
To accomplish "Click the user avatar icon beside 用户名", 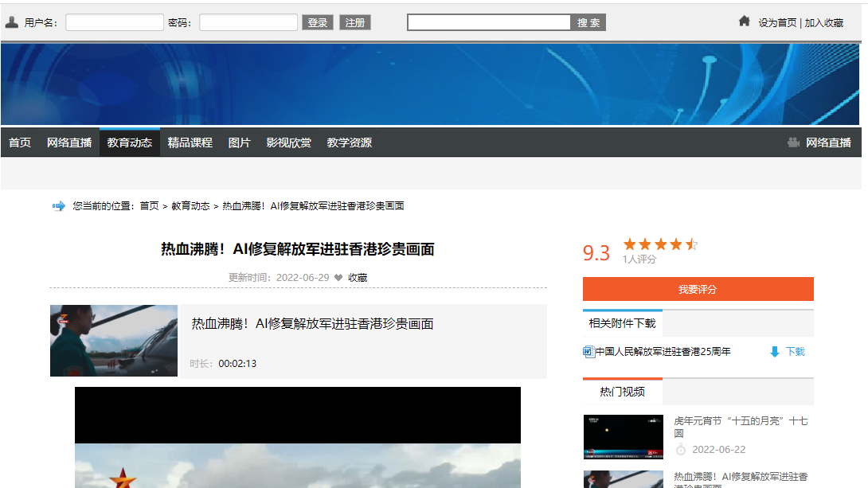I will click(12, 22).
